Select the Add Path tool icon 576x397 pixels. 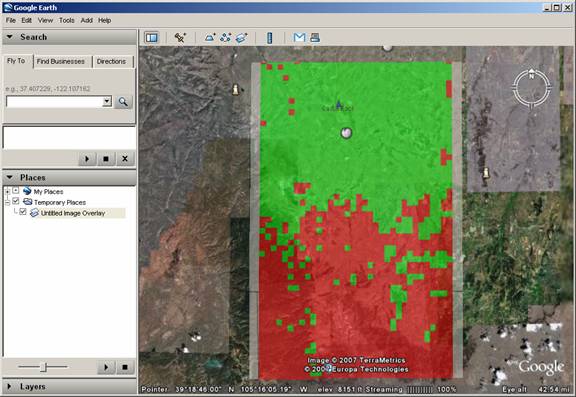[226, 37]
